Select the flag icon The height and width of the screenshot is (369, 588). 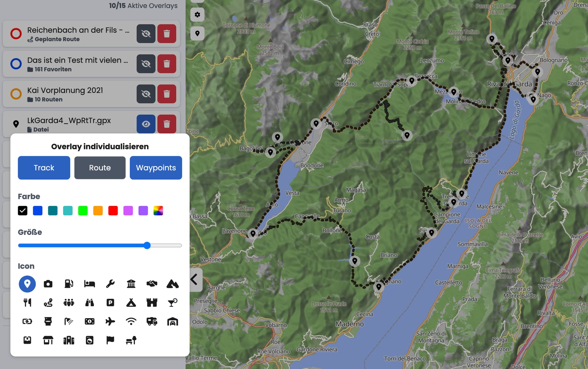[x=110, y=340]
